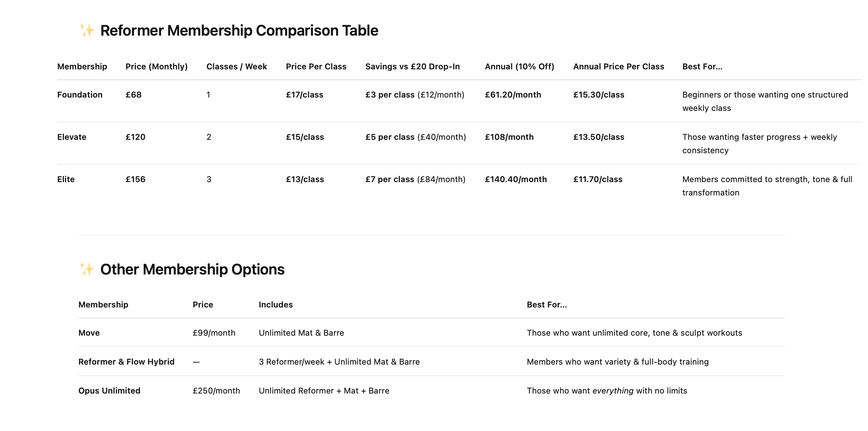
Task: Click the Annual Price Per Class header
Action: pos(619,66)
